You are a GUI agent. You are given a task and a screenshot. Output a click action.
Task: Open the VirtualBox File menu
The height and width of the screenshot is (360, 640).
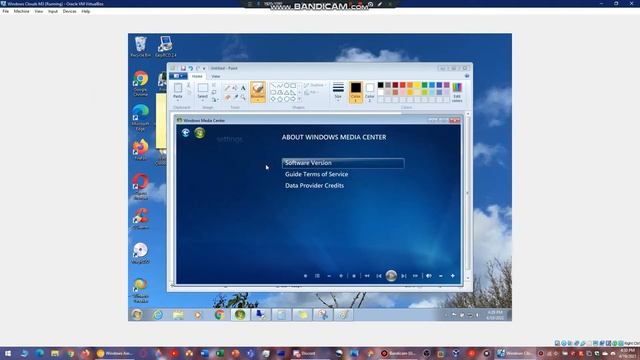coord(6,11)
